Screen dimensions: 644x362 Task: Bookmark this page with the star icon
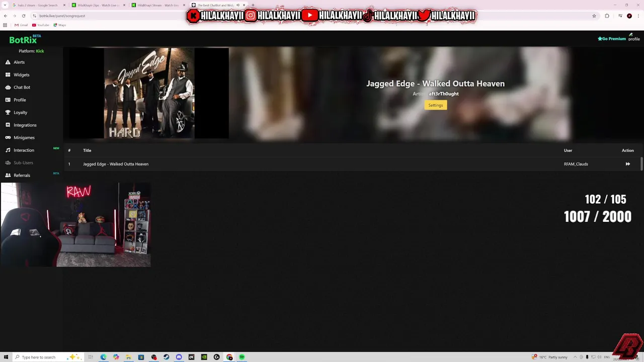(594, 16)
